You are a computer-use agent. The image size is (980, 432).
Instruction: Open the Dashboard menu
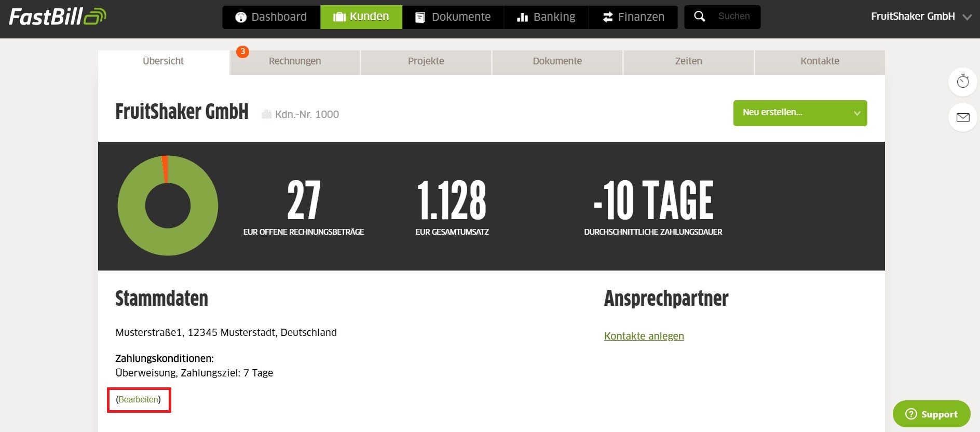(x=271, y=17)
